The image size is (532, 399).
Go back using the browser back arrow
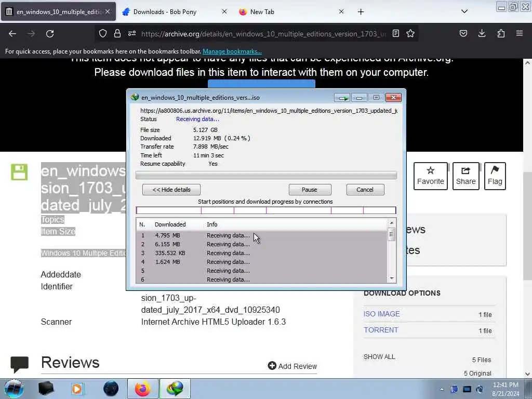tap(12, 34)
